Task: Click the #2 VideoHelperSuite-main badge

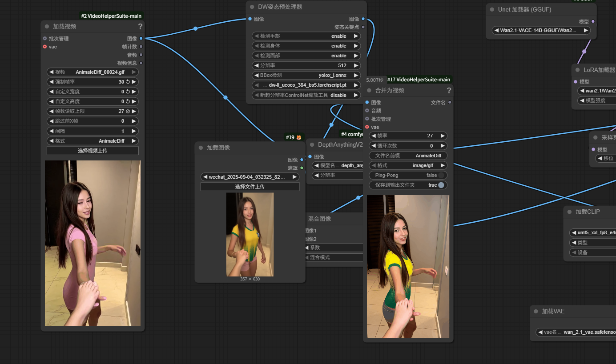Action: pos(111,16)
